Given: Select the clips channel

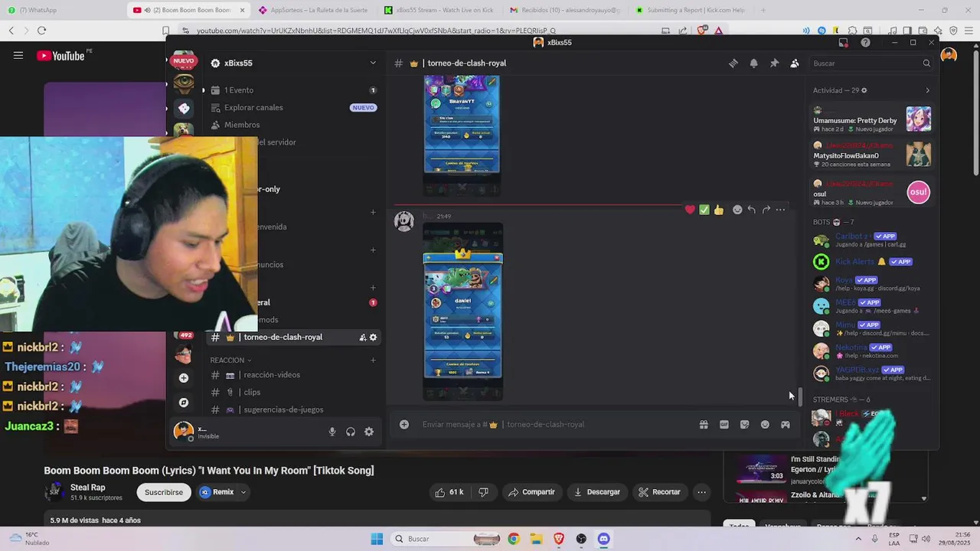Looking at the screenshot, I should coord(294,393).
